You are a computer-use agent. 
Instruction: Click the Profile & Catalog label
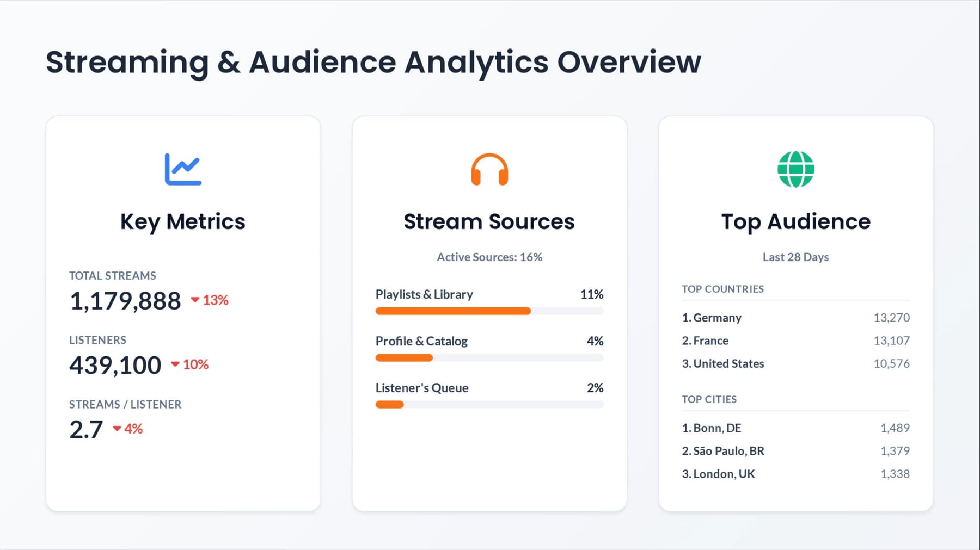pos(421,341)
